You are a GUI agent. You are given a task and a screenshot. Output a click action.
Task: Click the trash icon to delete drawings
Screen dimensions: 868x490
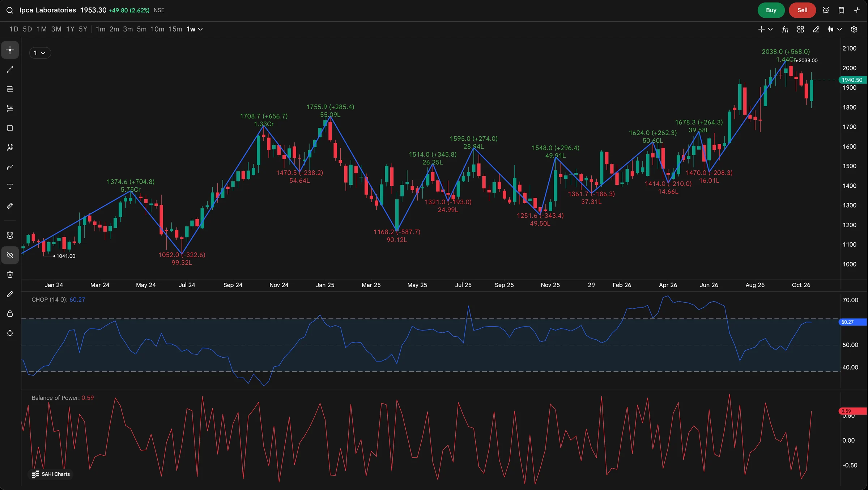tap(10, 275)
